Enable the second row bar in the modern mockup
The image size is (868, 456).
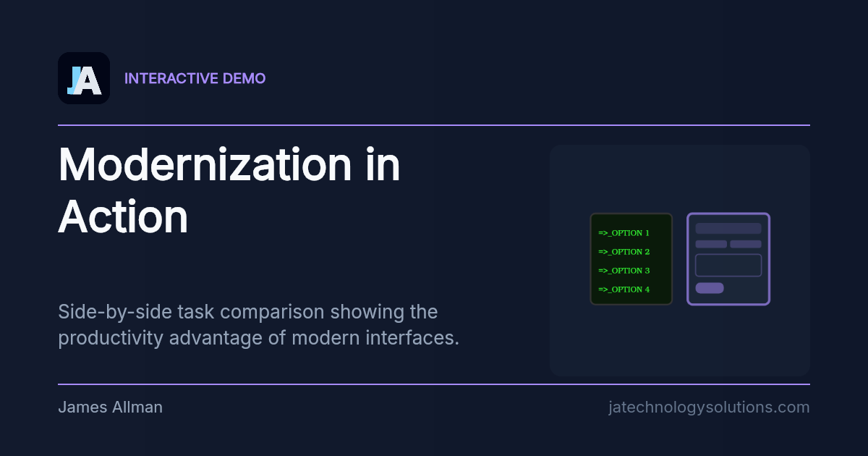click(711, 244)
